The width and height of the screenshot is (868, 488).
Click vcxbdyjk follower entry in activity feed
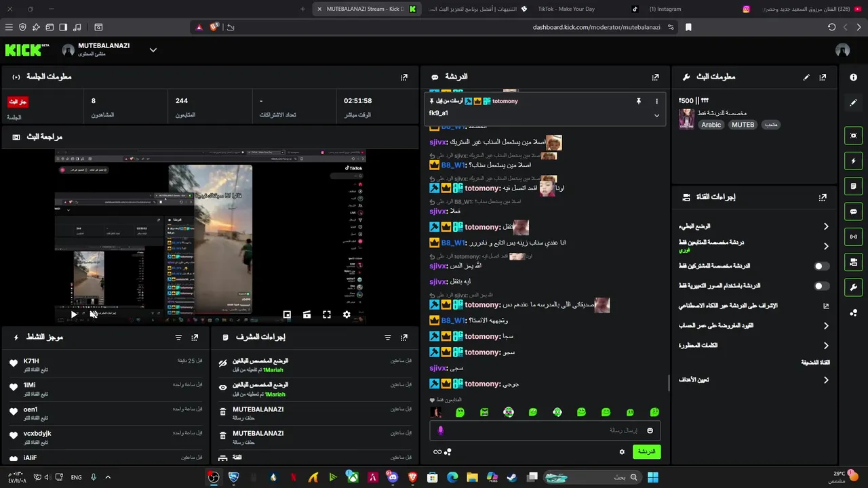105,437
